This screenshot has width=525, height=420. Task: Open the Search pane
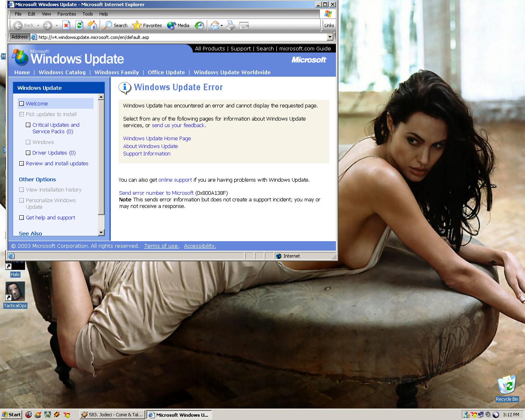click(115, 25)
